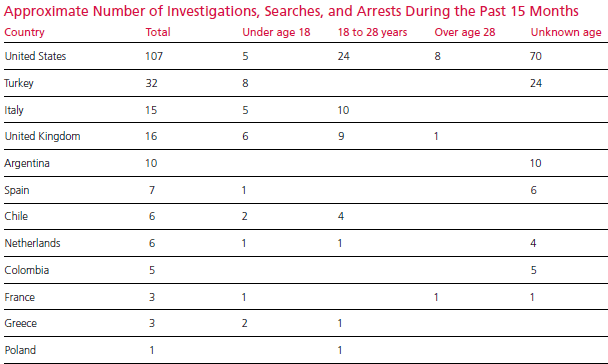
Task: Click the Argentina row label
Action: pos(27,163)
